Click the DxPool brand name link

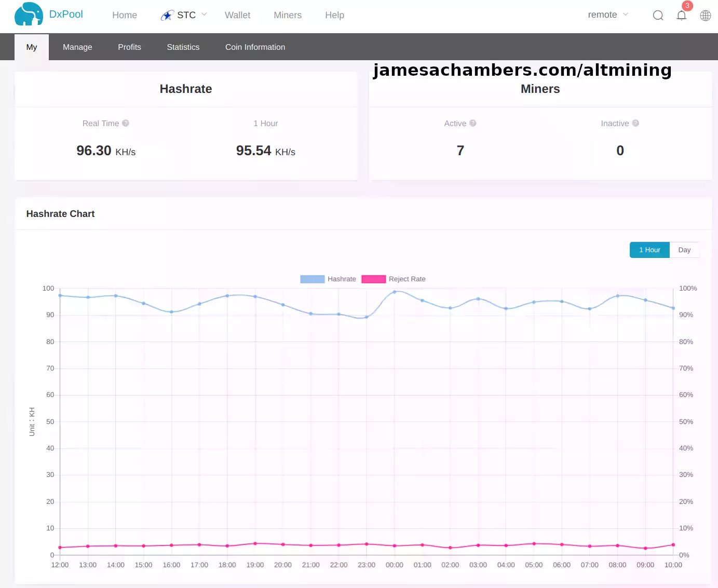tap(66, 14)
